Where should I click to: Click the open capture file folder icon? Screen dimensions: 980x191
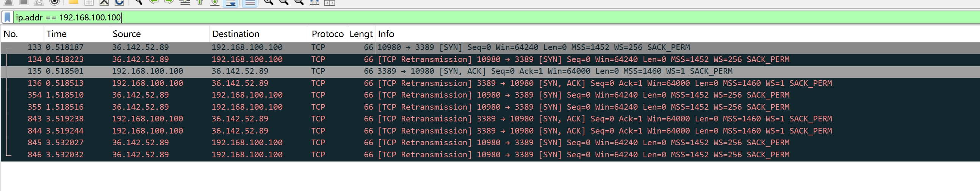[x=73, y=2]
